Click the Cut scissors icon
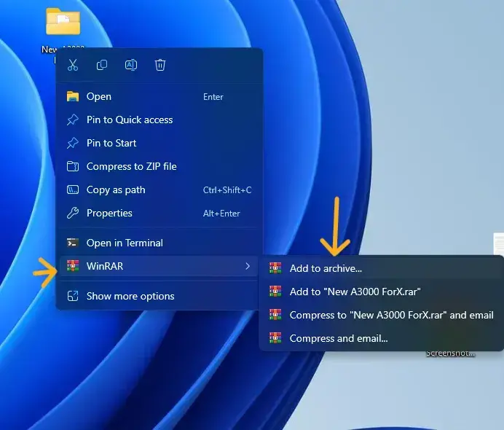Viewport: 504px width, 430px height. pyautogui.click(x=73, y=66)
